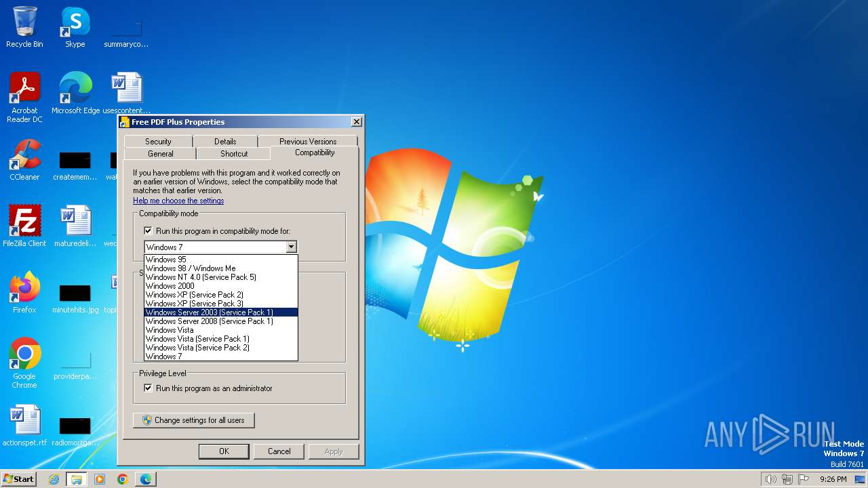Close the Free PDF Plus Properties dialog
The image size is (868, 488).
(x=356, y=122)
